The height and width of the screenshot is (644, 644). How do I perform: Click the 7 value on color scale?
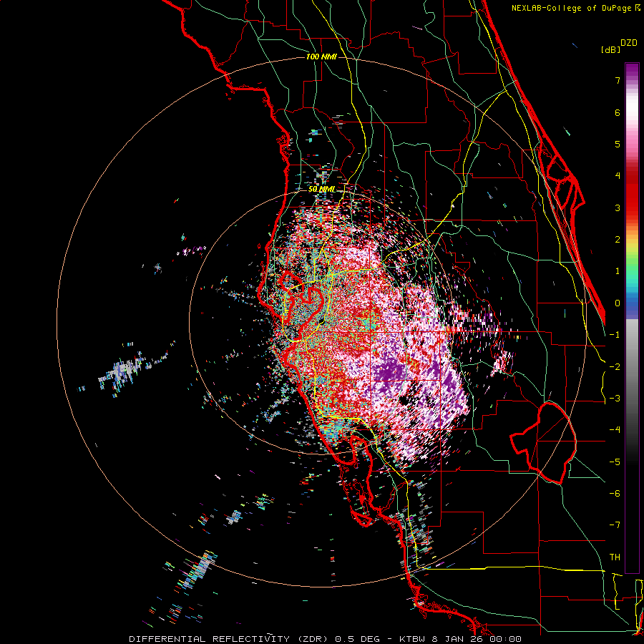click(x=618, y=80)
